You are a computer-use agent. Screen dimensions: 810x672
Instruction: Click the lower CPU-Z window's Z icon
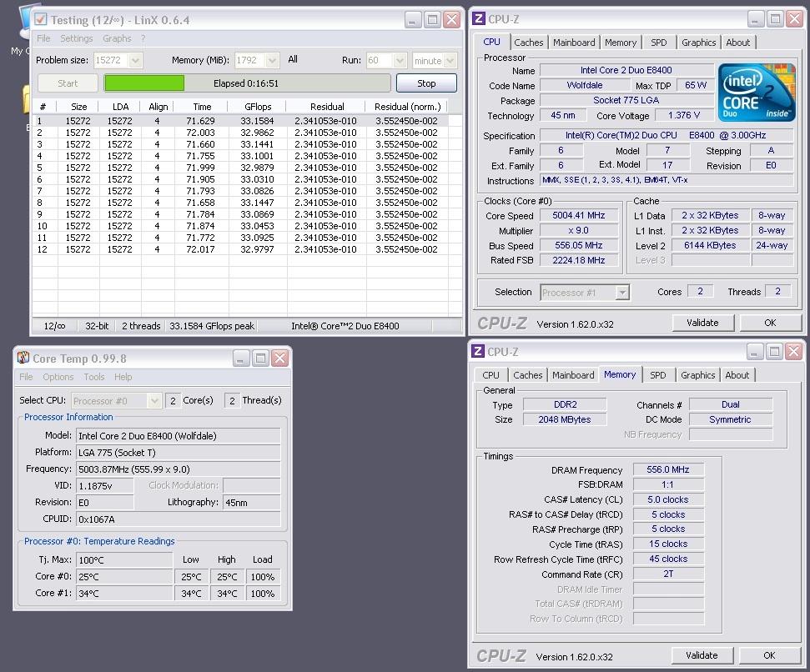tap(478, 352)
